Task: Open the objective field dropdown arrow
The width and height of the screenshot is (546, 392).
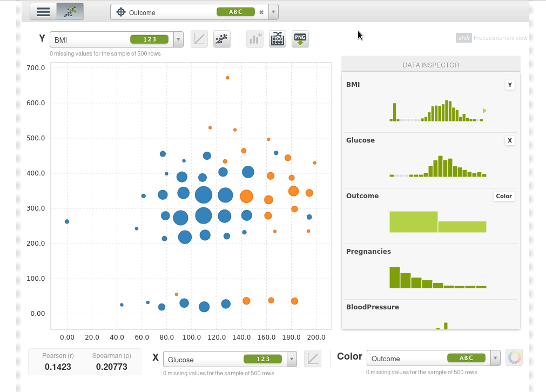Action: point(274,12)
